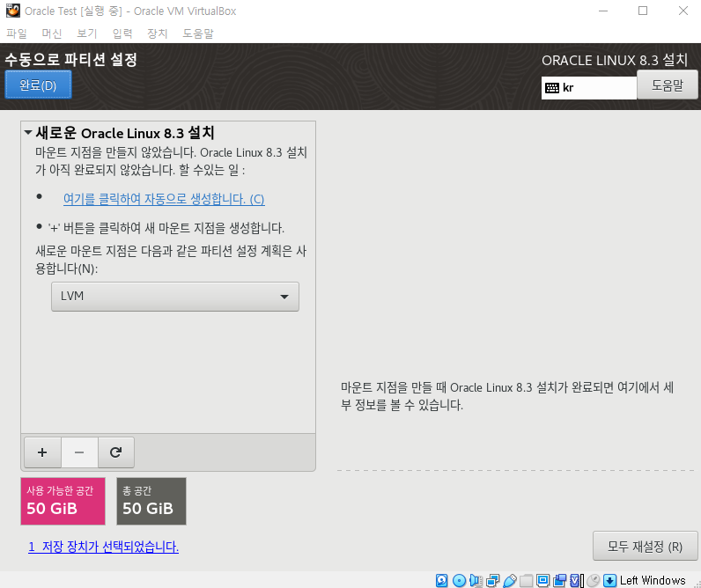Click the shared folders status icon
Viewport: 701px width, 588px height.
(527, 580)
